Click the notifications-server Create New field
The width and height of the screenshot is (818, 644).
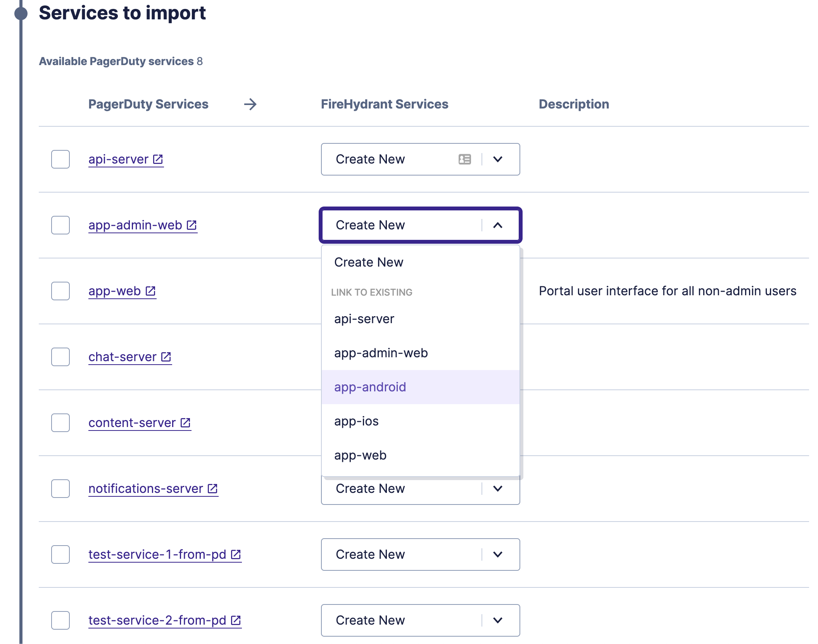[421, 491]
